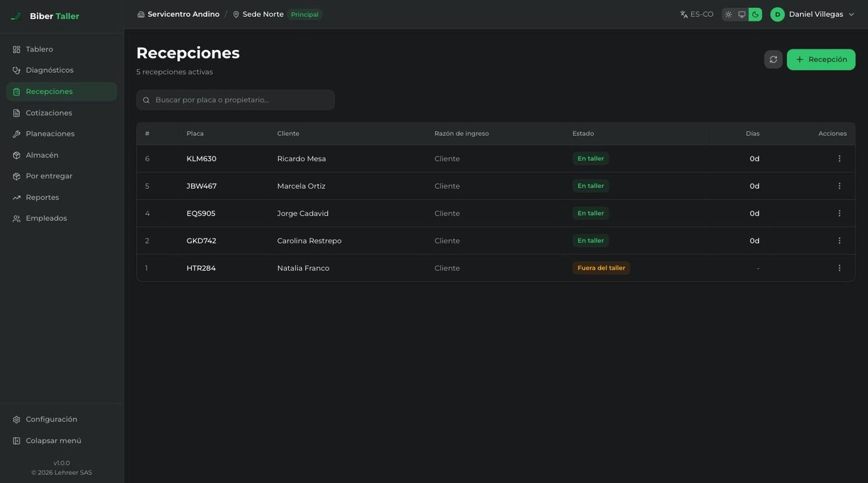Go to Empleados in the sidebar

pyautogui.click(x=61, y=218)
